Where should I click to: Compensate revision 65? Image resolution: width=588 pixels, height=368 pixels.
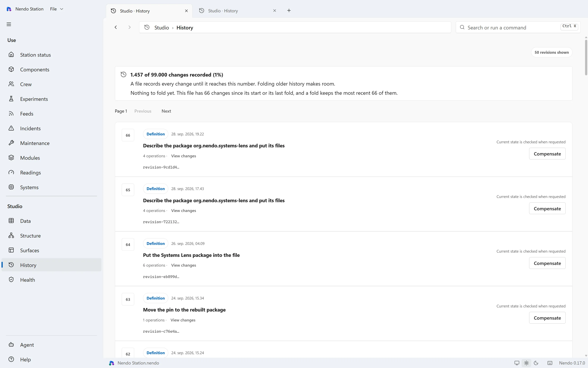(547, 209)
